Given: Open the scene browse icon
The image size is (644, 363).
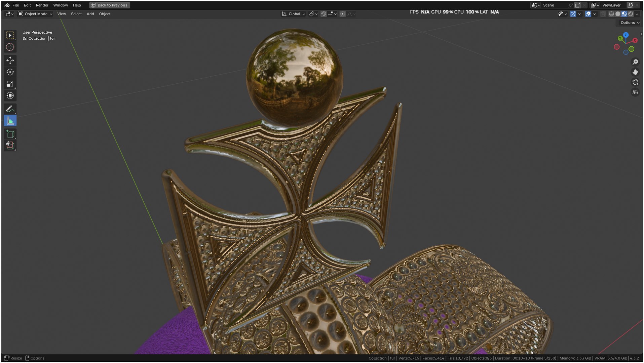Looking at the screenshot, I should point(535,5).
